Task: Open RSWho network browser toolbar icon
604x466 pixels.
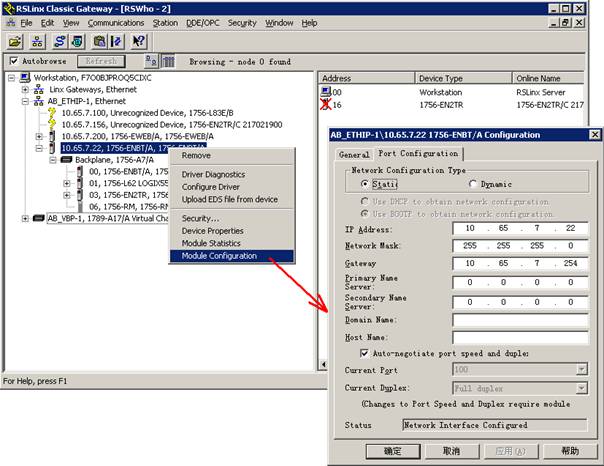Action: coord(39,41)
